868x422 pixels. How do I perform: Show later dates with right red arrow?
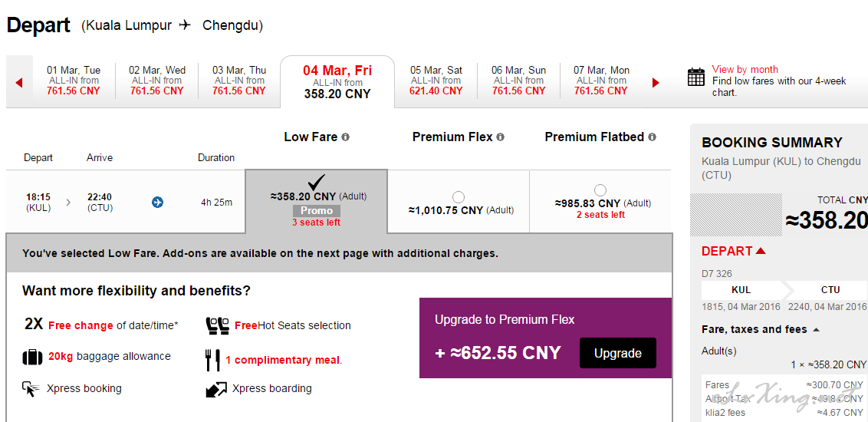pyautogui.click(x=656, y=83)
